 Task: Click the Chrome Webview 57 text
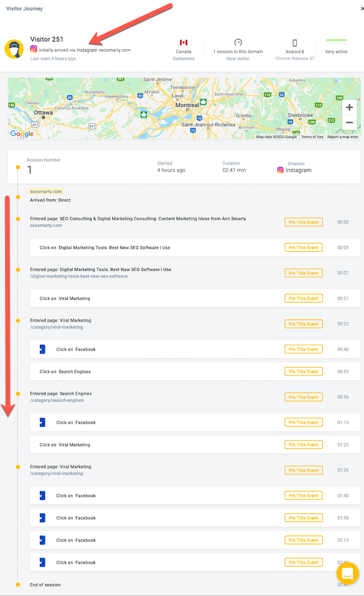295,59
